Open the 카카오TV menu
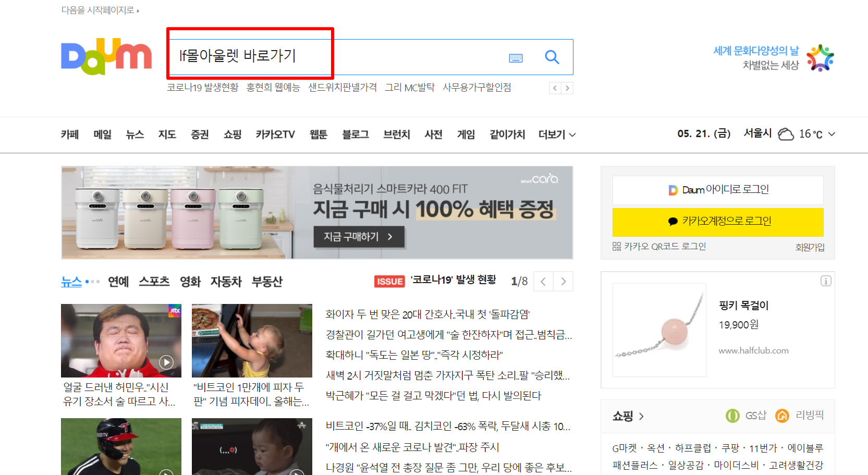This screenshot has height=475, width=868. coord(275,135)
